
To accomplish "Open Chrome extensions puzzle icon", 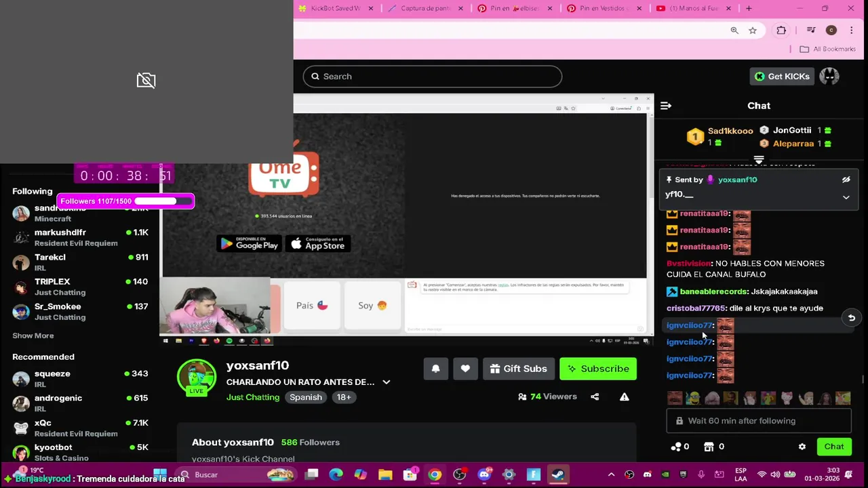I will (781, 30).
